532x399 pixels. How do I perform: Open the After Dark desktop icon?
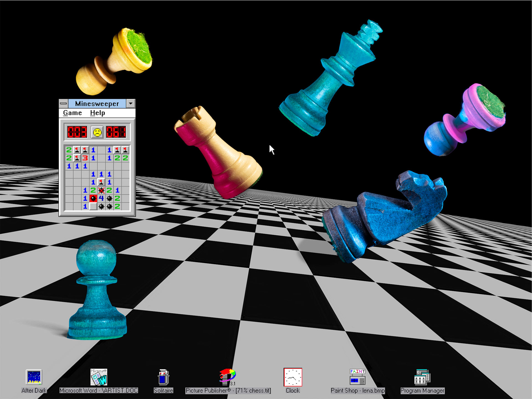click(34, 381)
